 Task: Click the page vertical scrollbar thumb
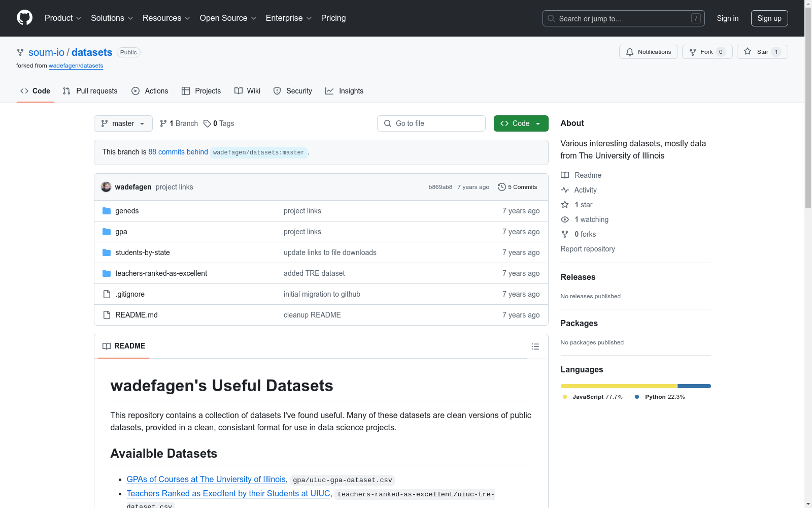point(808,107)
